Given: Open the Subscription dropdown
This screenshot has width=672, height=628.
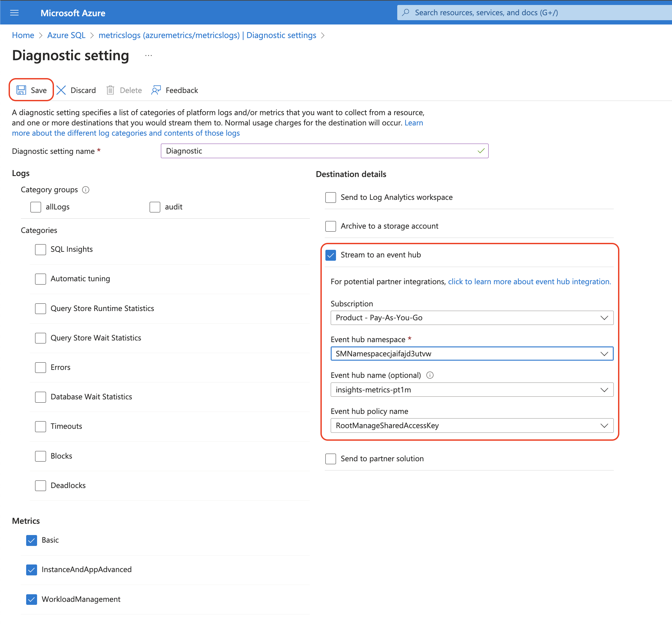Looking at the screenshot, I should click(472, 318).
